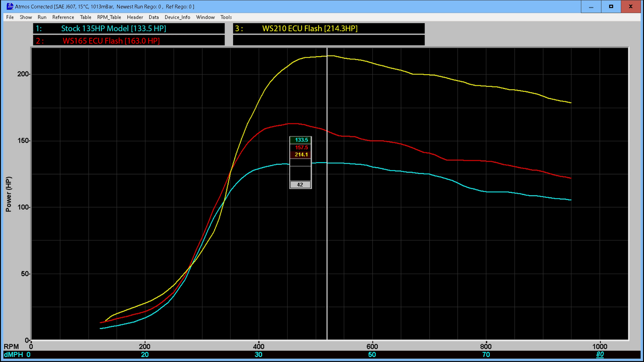Screen dimensions: 644x362
Task: Open the Table menu
Action: pyautogui.click(x=85, y=17)
